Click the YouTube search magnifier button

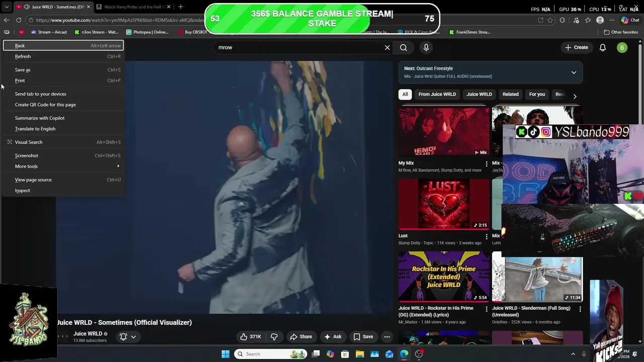pyautogui.click(x=404, y=47)
